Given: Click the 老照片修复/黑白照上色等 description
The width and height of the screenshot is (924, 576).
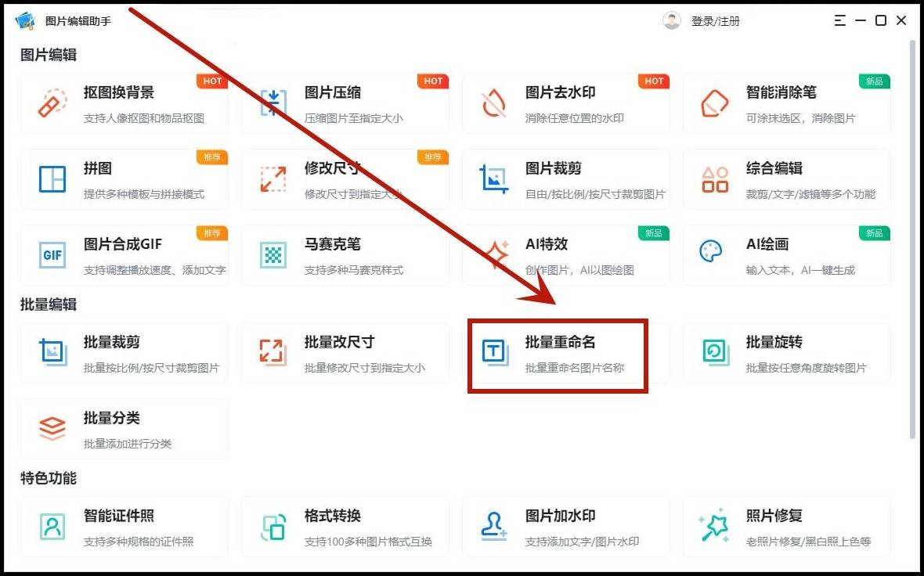Looking at the screenshot, I should [x=808, y=542].
